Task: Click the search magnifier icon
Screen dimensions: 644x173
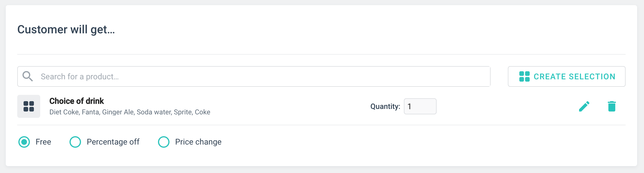Action: [28, 76]
